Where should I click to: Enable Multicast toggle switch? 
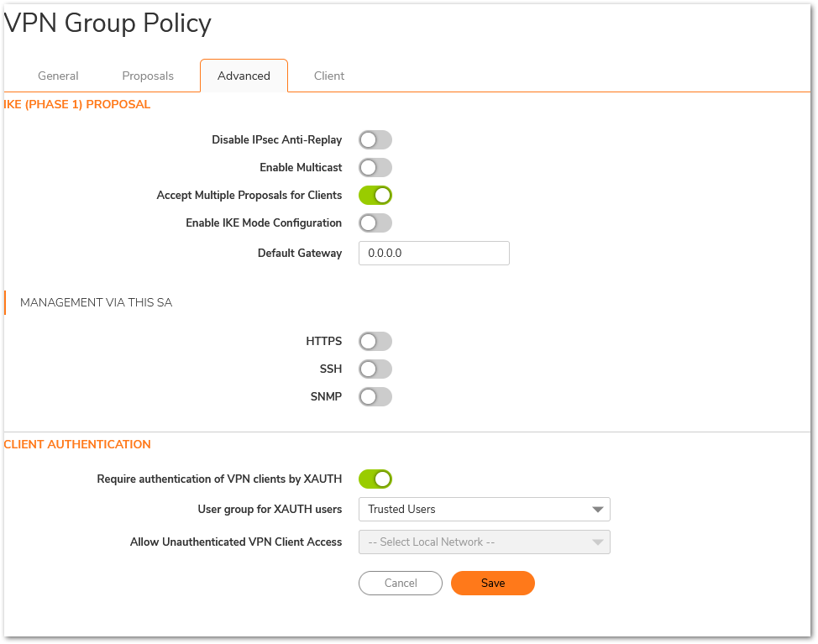[x=375, y=167]
